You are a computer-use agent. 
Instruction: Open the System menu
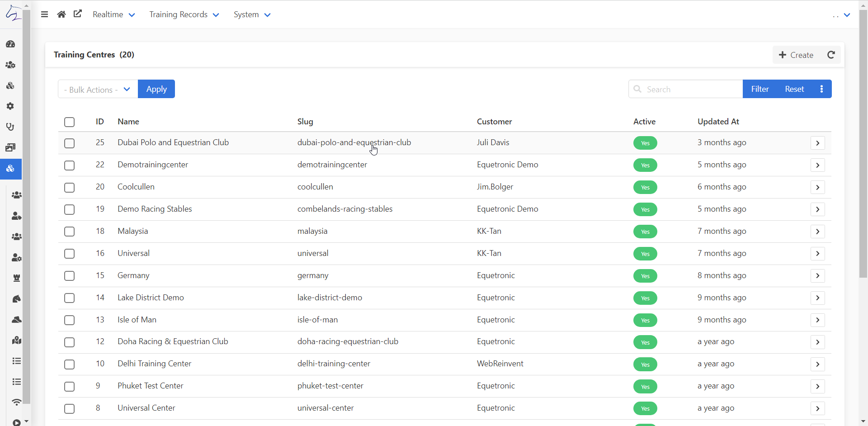tap(251, 14)
